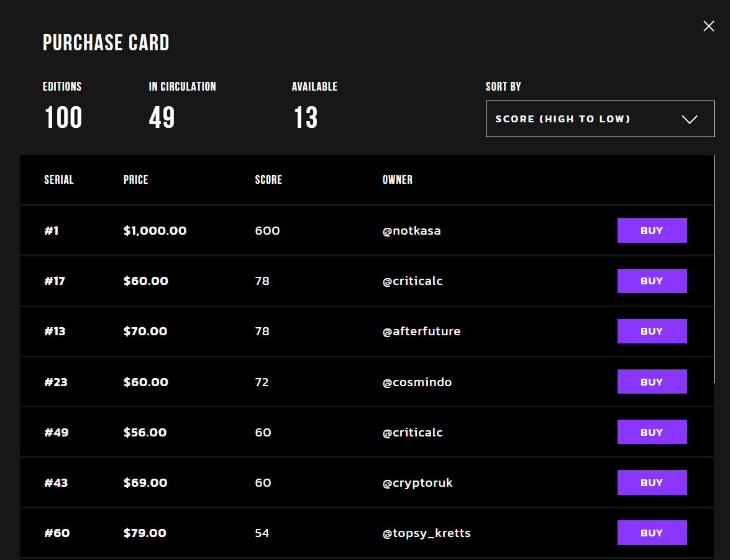Buy serial #17 card for $60.00

pyautogui.click(x=652, y=281)
